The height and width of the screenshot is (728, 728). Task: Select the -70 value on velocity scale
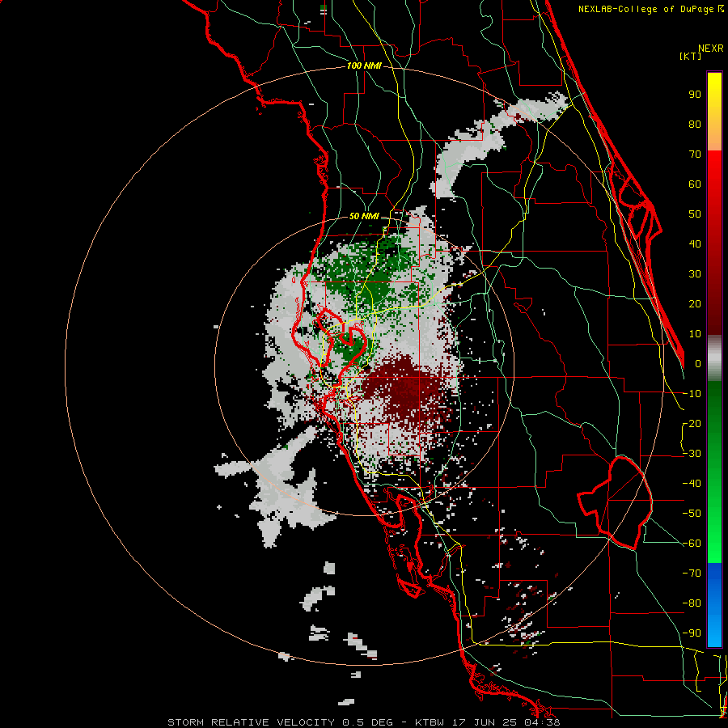pos(692,574)
